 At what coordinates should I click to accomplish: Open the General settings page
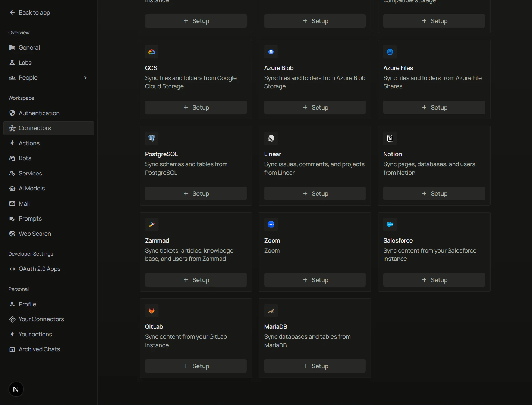(48, 48)
